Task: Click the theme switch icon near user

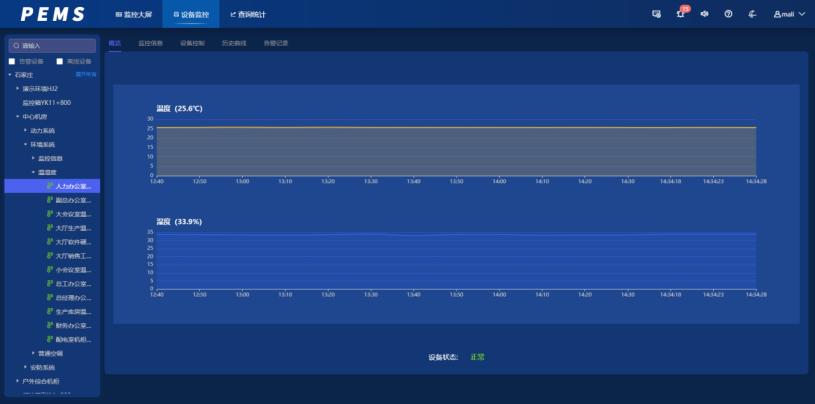Action: click(752, 14)
